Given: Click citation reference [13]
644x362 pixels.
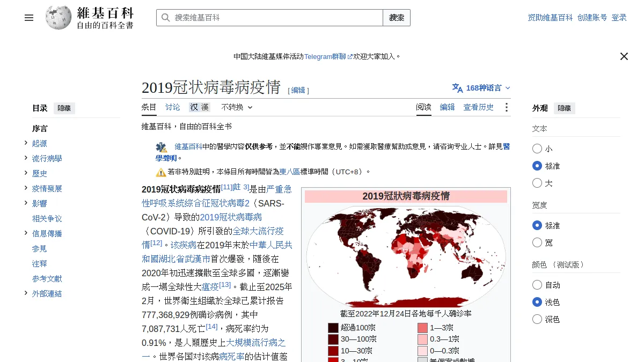Looking at the screenshot, I should click(x=225, y=284).
